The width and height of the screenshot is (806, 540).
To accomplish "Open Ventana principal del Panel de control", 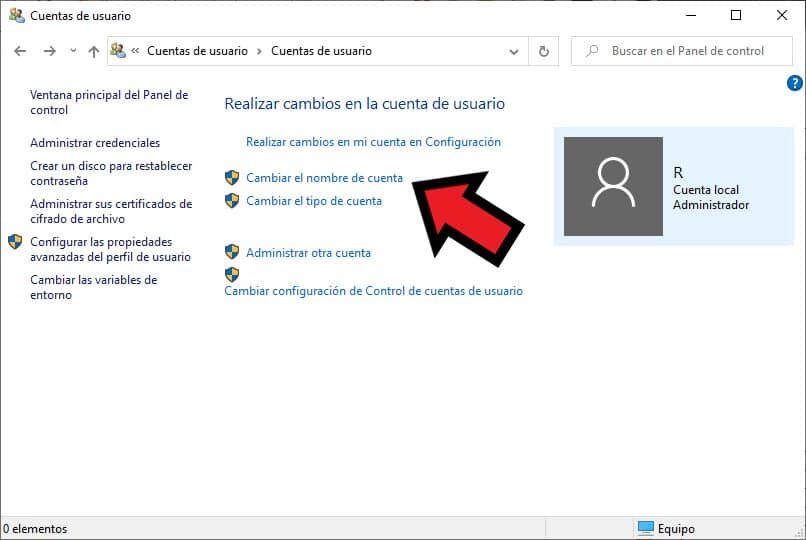I will 109,102.
